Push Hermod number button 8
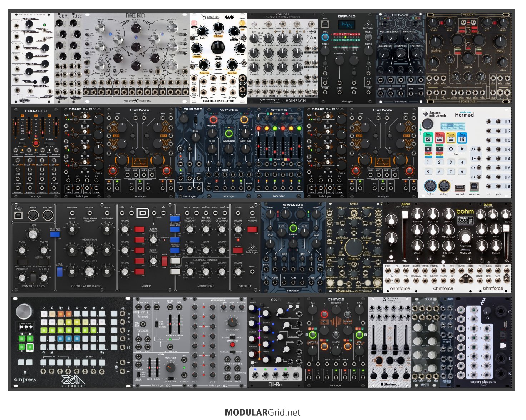 (462, 172)
